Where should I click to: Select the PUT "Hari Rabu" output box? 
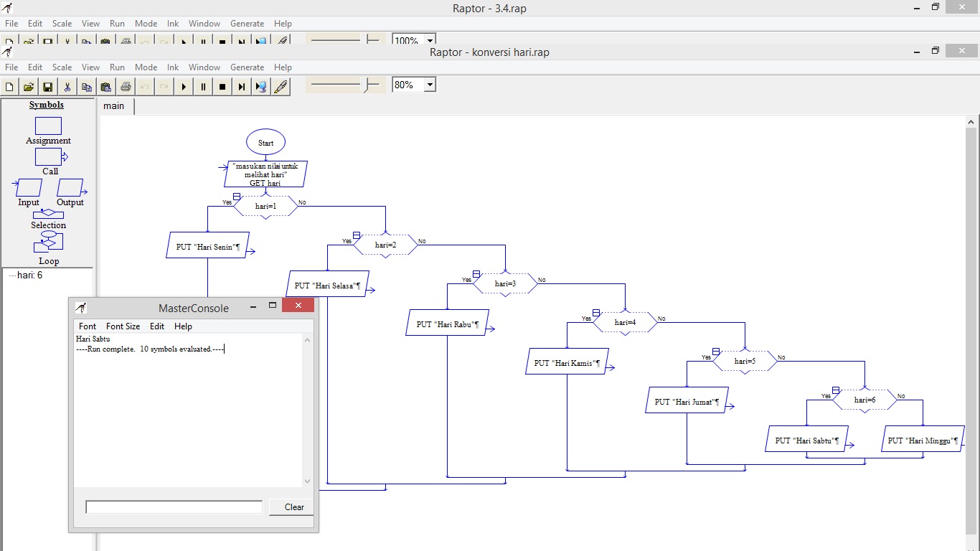447,323
